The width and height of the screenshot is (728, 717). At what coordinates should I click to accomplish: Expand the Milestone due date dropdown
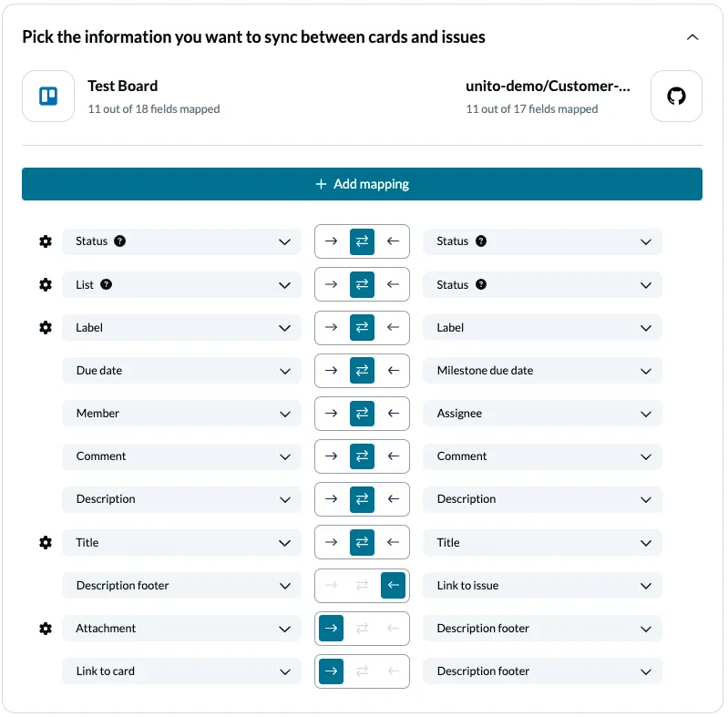tap(542, 371)
